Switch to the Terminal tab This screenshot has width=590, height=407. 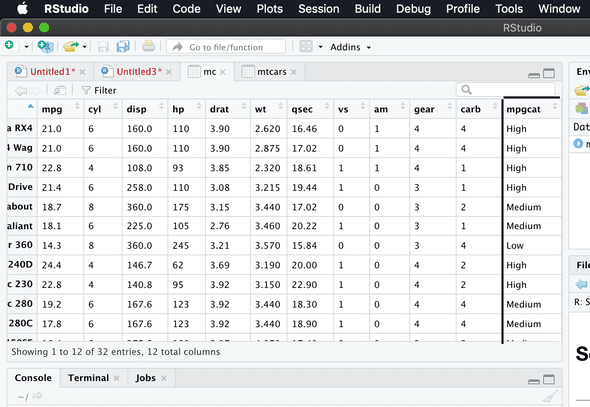[88, 378]
